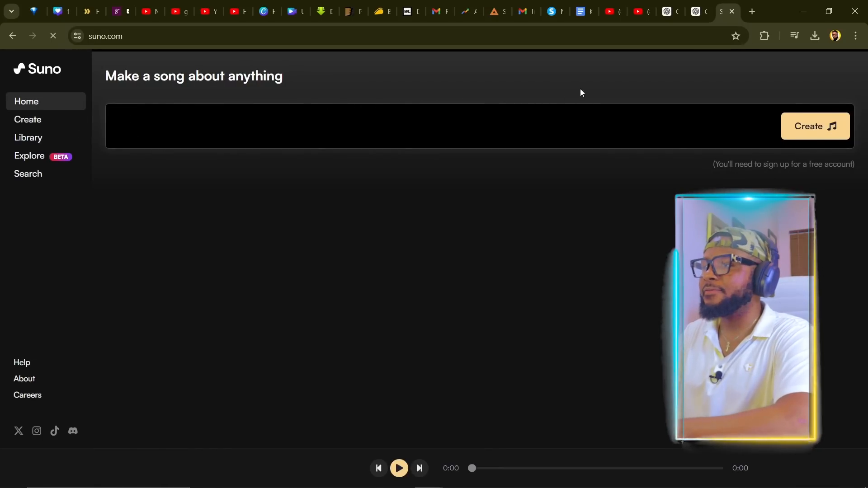
Task: Open the Chrome extensions puzzle icon
Action: [764, 36]
